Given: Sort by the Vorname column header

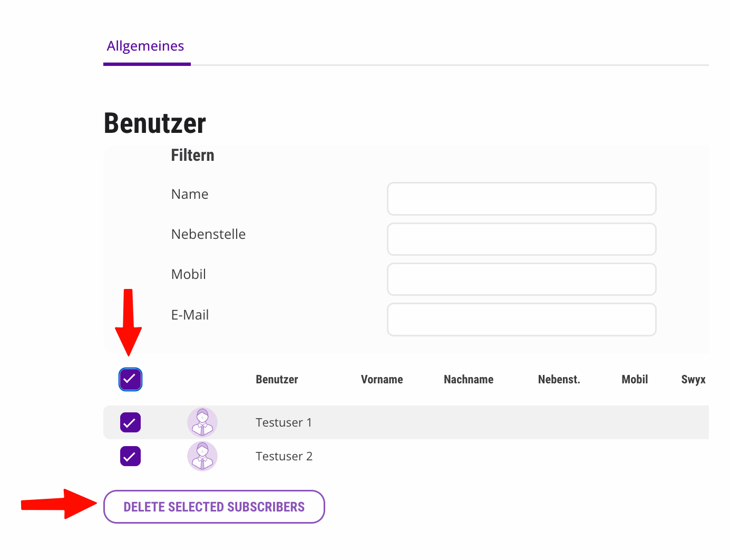Looking at the screenshot, I should click(382, 380).
